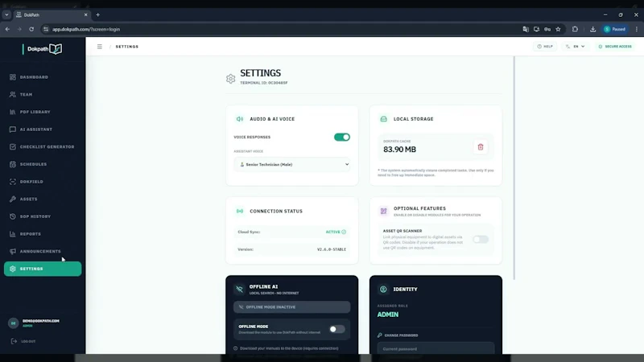Screen dimensions: 644x362
Task: Click the Active cloud sync status
Action: coord(336,232)
